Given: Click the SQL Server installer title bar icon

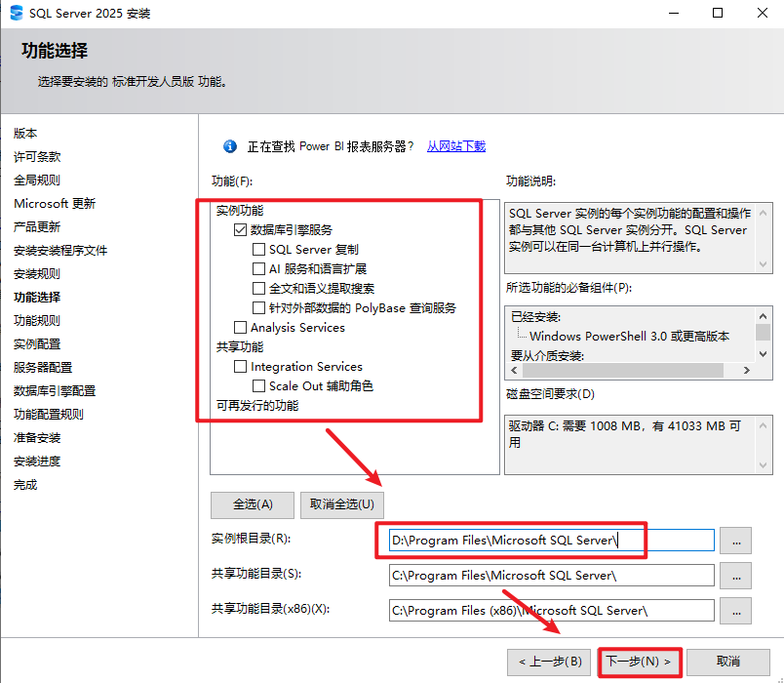Looking at the screenshot, I should coord(18,14).
